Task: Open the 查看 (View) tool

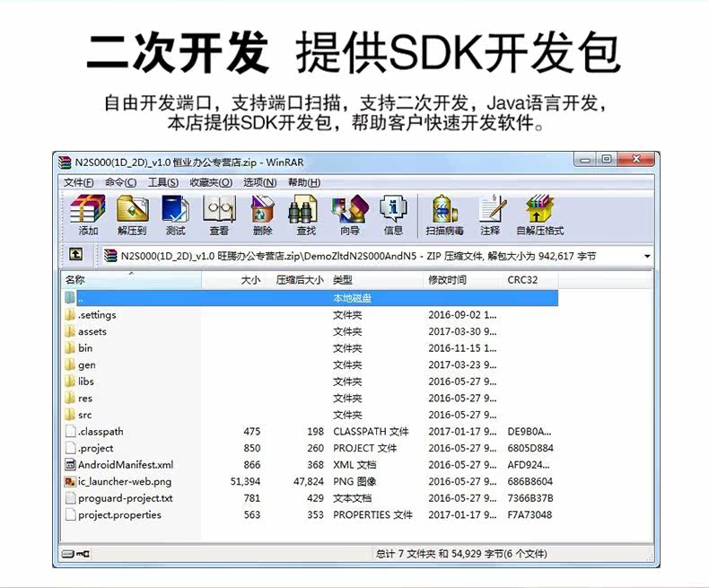Action: pos(219,215)
